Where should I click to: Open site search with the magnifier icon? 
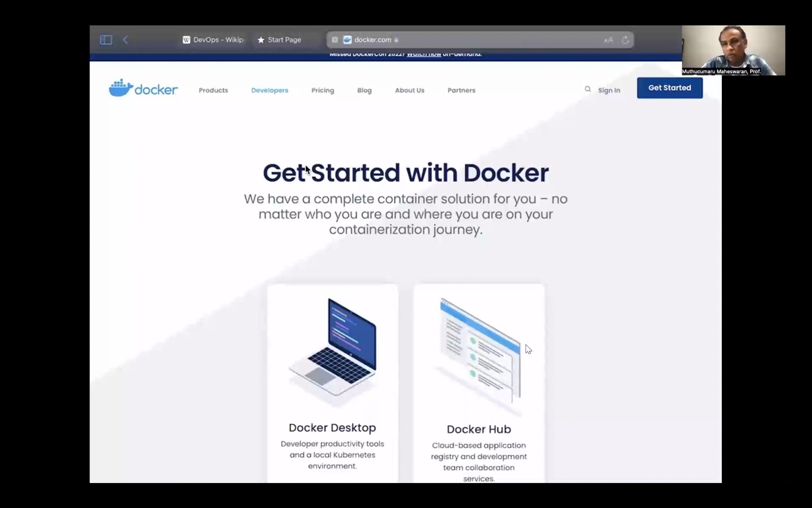click(588, 89)
